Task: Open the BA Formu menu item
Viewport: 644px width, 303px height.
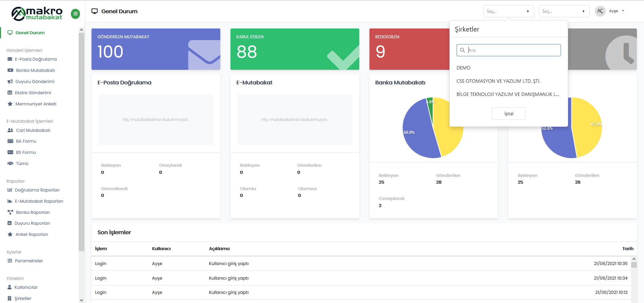Action: [26, 141]
